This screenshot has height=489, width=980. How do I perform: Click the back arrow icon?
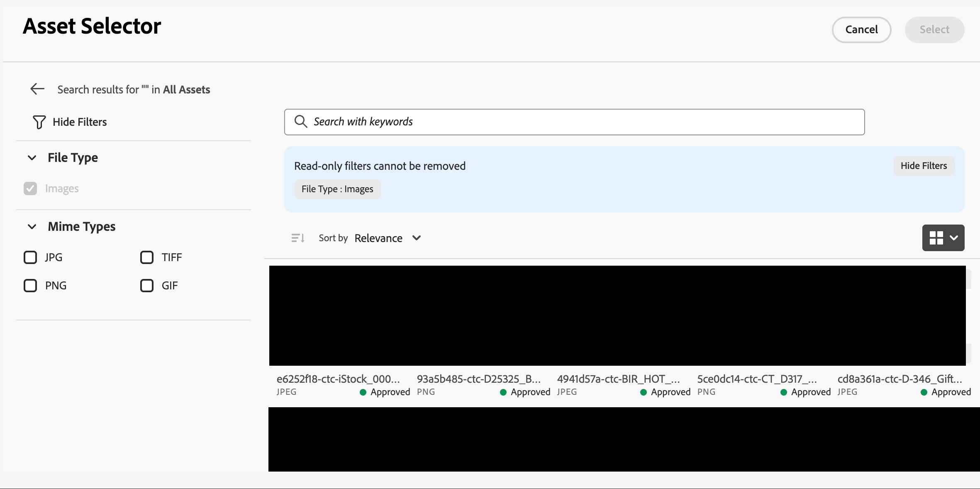(x=37, y=89)
